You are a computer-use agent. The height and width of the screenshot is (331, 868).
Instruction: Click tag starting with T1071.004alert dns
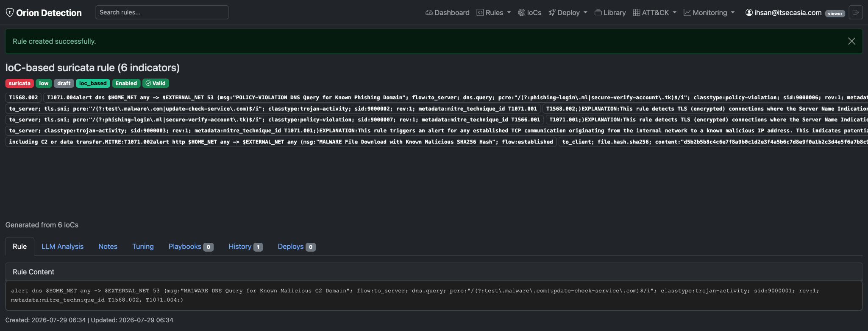pos(456,98)
